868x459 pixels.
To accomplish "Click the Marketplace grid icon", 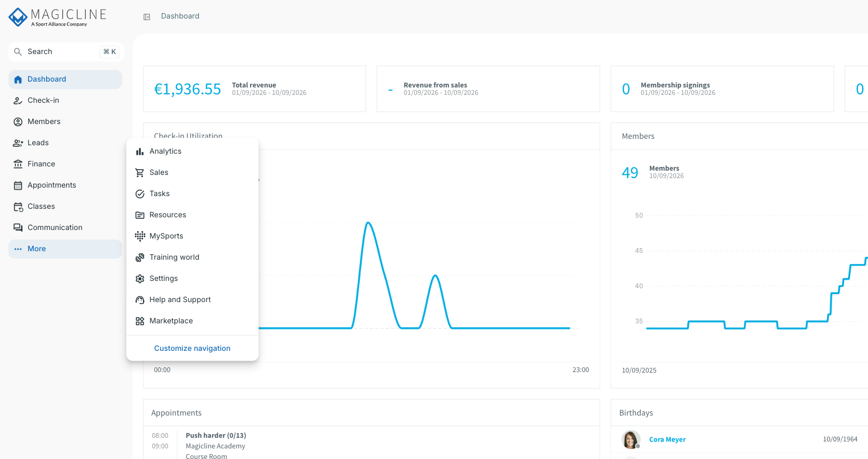I will coord(140,321).
